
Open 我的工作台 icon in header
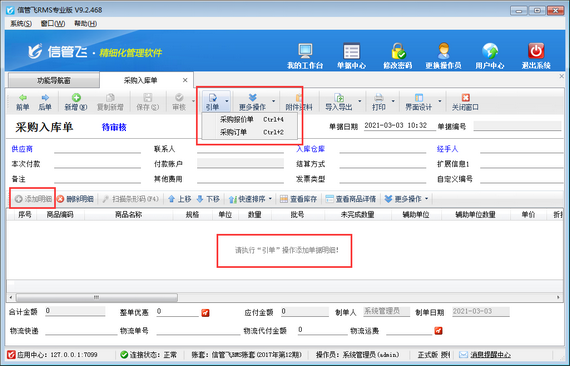305,51
